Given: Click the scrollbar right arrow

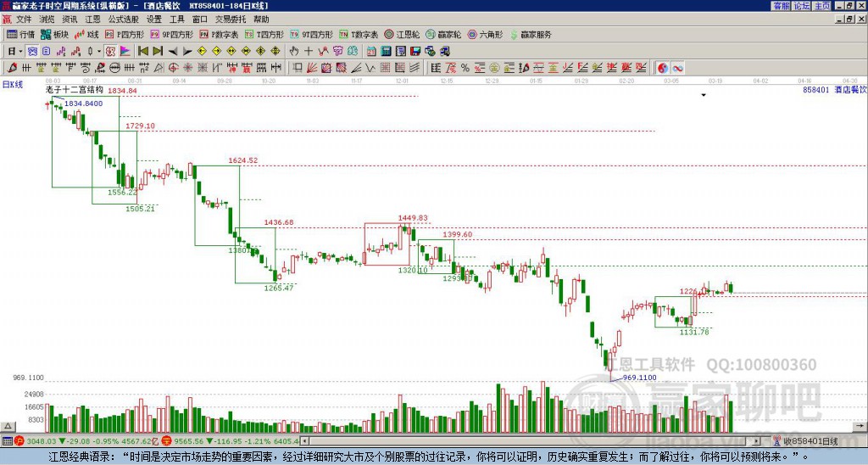Looking at the screenshot, I should (756, 441).
